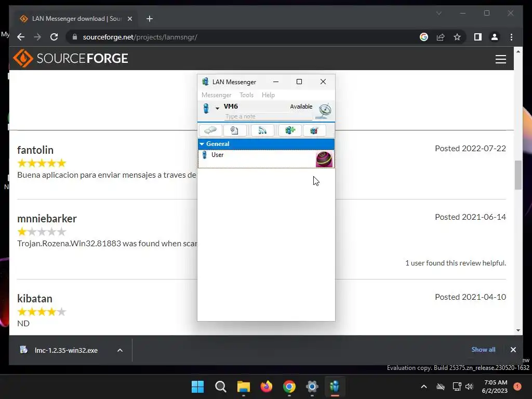Click the public chat people icon button
This screenshot has height=399, width=532.
pyautogui.click(x=314, y=130)
